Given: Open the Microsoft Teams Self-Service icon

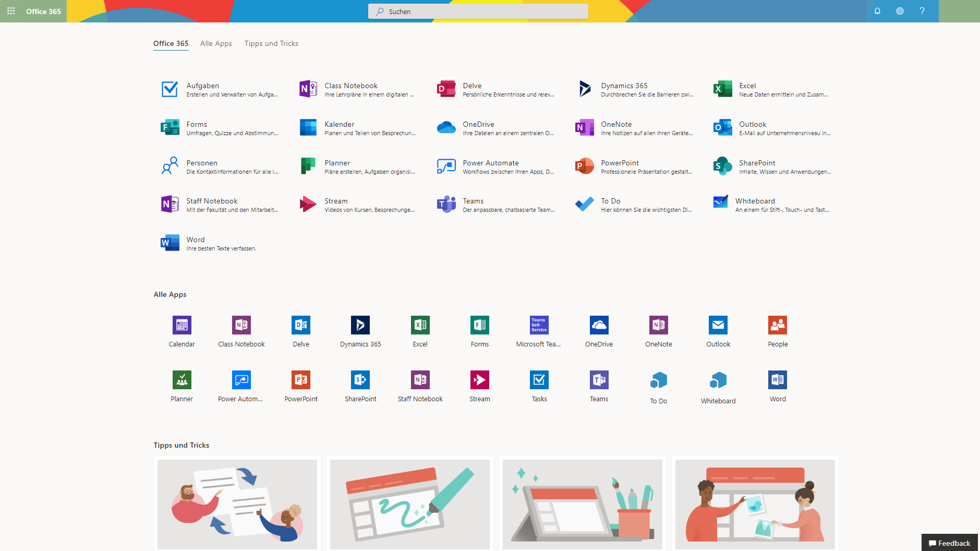Looking at the screenshot, I should 539,325.
